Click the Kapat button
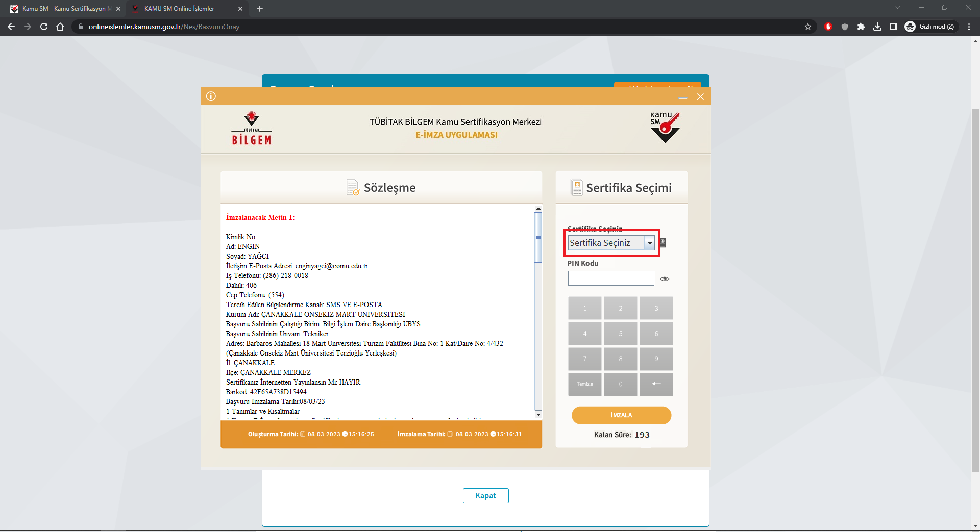 [x=485, y=496]
